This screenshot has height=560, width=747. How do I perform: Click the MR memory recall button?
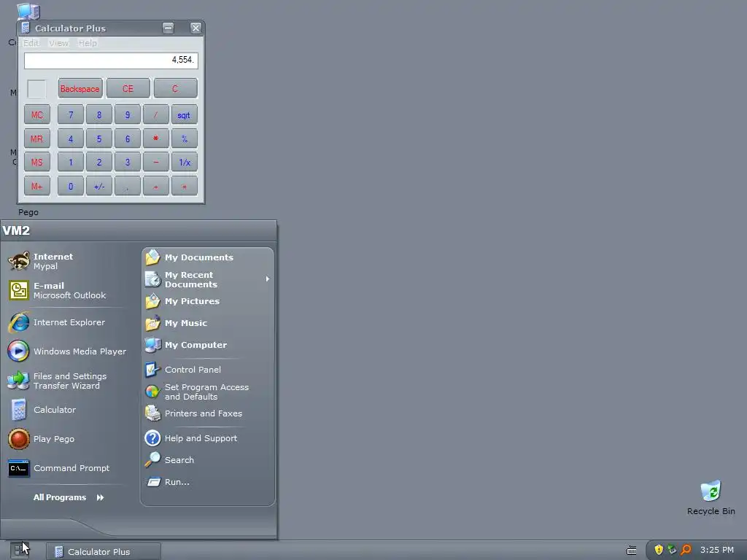click(x=37, y=139)
